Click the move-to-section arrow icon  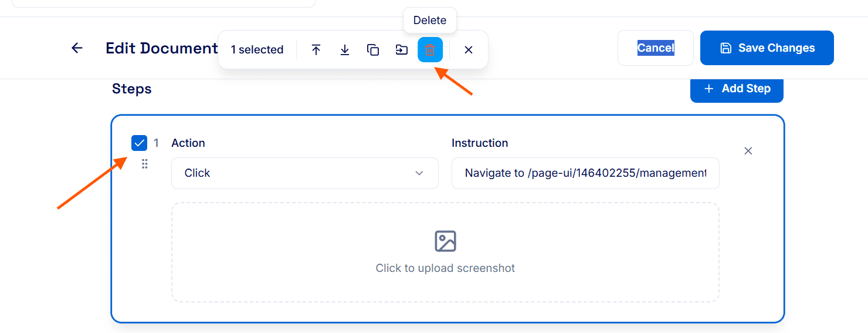tap(401, 50)
